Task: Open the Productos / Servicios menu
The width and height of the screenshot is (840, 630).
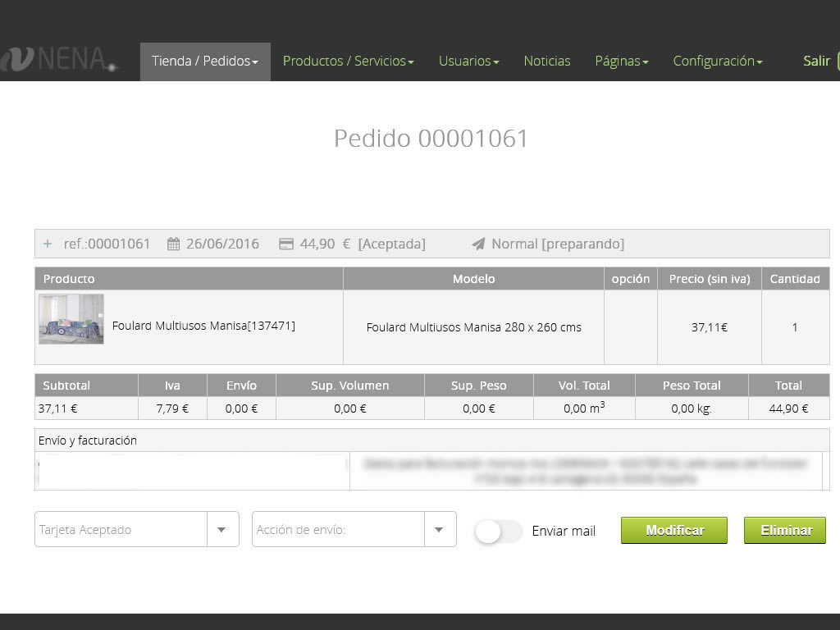Action: tap(348, 62)
